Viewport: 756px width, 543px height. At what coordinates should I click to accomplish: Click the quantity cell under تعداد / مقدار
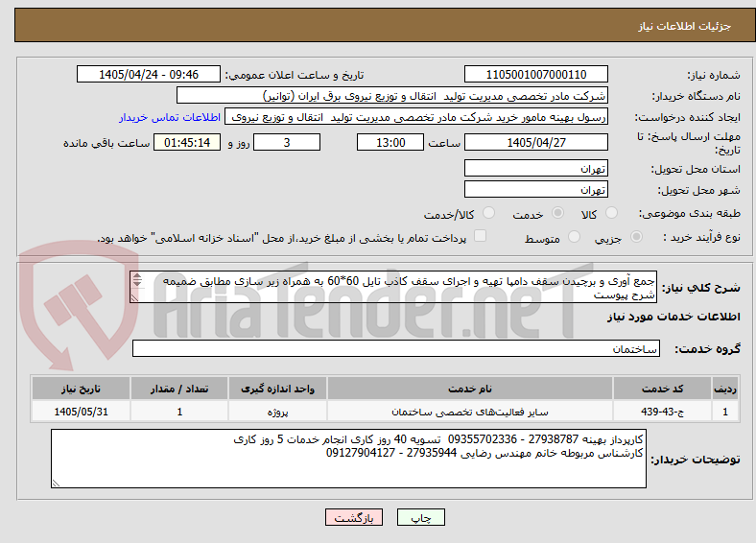click(179, 412)
